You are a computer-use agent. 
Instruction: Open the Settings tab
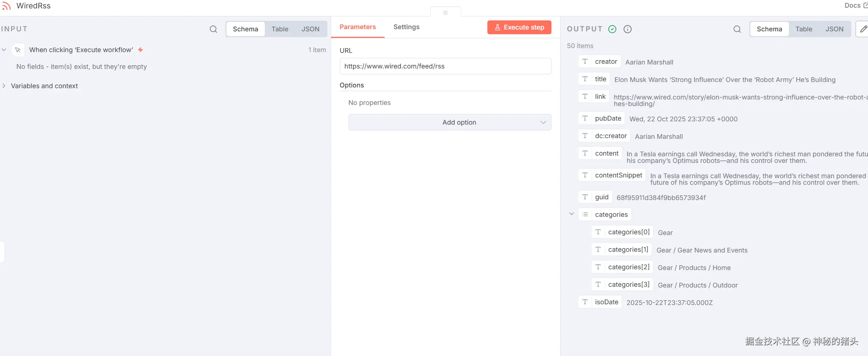click(406, 27)
